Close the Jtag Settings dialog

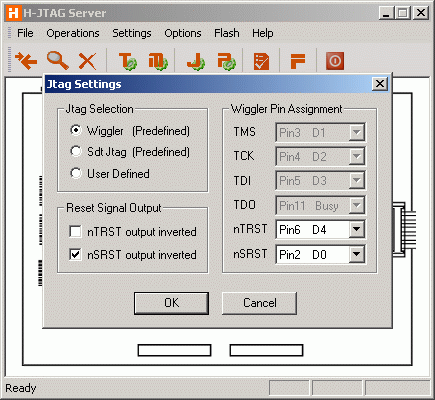coord(380,84)
